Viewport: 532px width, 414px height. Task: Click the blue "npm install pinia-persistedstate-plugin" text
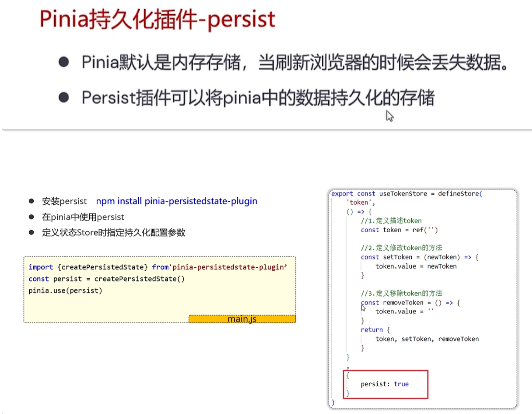tap(177, 201)
